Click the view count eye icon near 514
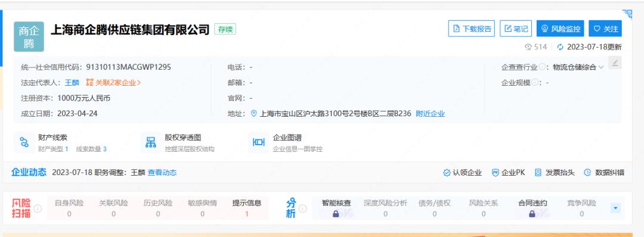Screen dimensions: 644x237 [x=528, y=47]
